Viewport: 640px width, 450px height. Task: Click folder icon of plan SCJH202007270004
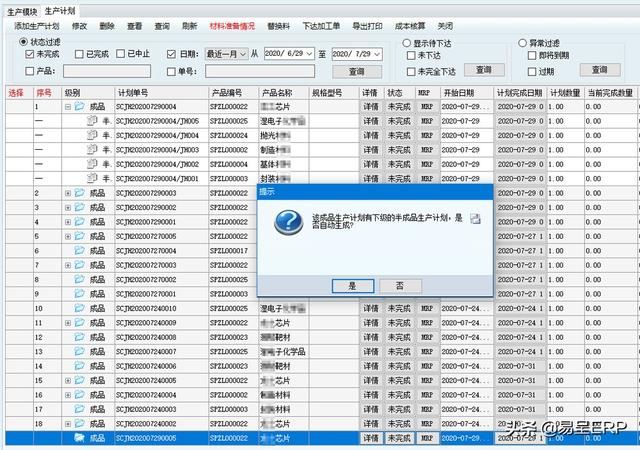point(79,250)
